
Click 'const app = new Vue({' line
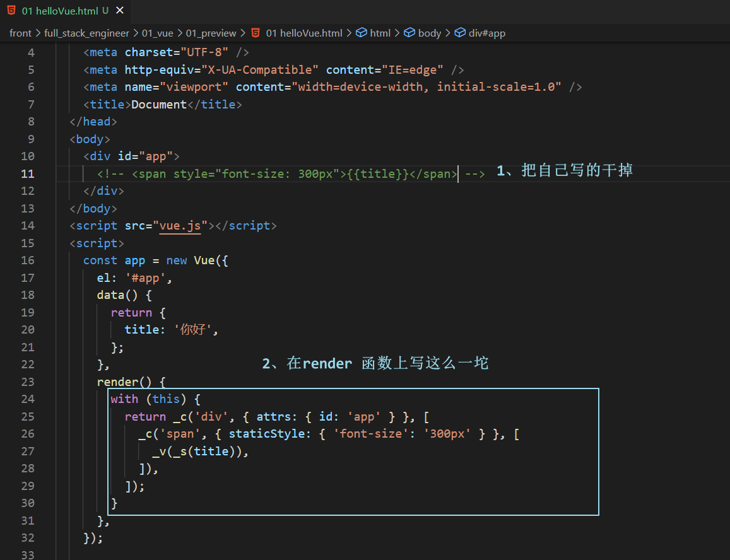[155, 260]
